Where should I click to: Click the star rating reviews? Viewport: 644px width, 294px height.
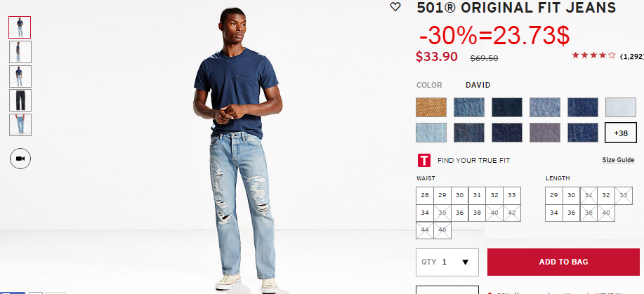[x=593, y=55]
